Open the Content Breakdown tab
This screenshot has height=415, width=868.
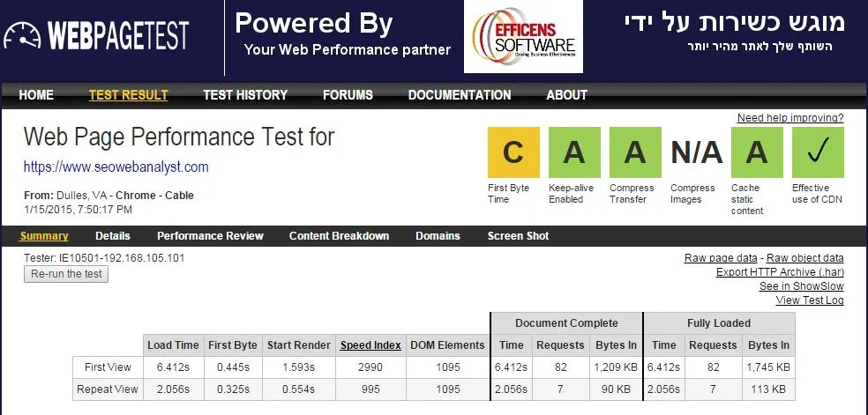point(339,236)
